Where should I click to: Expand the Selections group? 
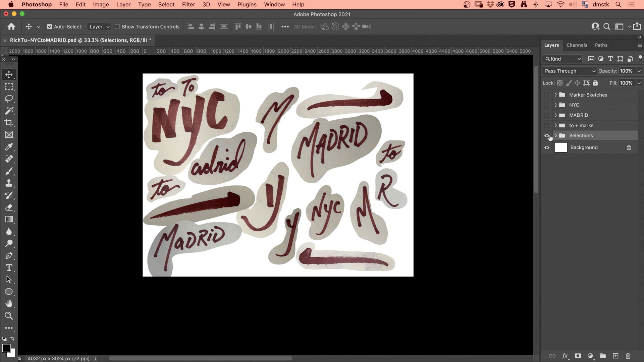[x=556, y=135]
